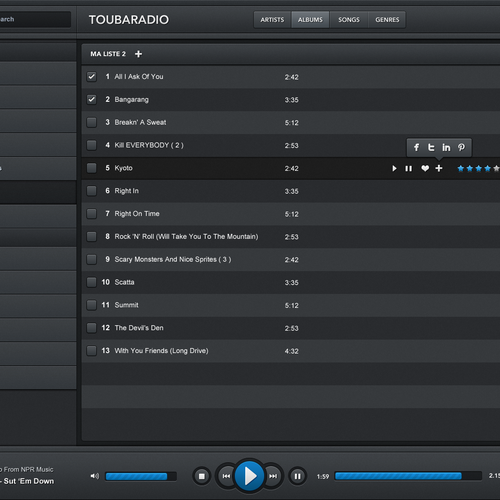Click the TOUBARADIO logo title

click(129, 20)
